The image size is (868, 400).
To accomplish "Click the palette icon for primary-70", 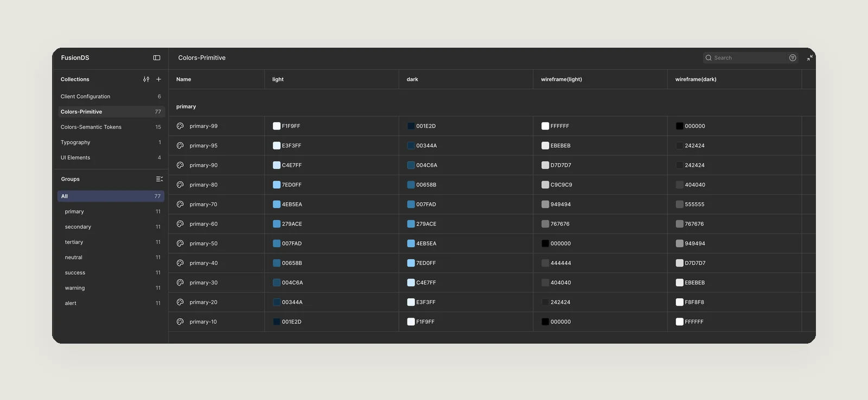I will coord(180,204).
